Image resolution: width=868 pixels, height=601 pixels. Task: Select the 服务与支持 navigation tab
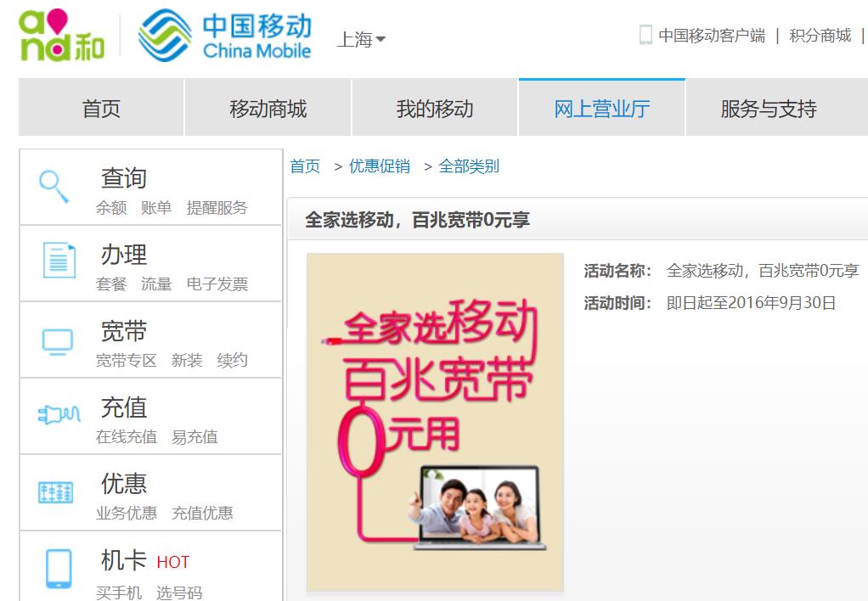769,108
